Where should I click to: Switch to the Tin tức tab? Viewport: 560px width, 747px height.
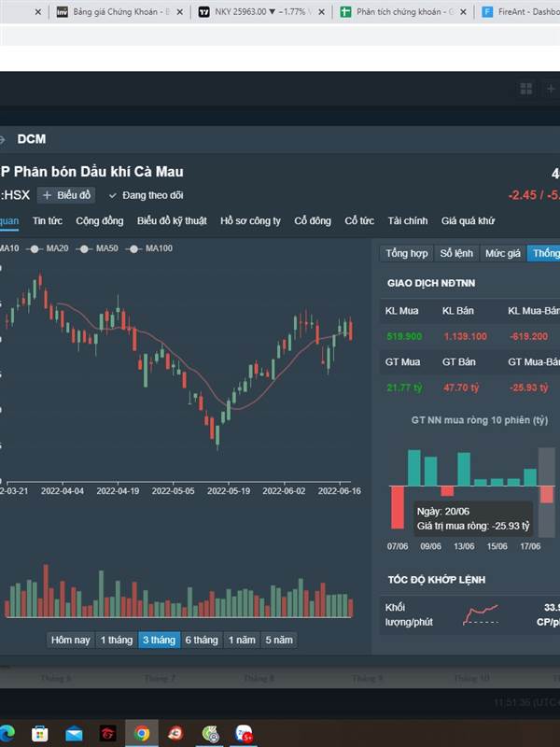click(x=48, y=220)
